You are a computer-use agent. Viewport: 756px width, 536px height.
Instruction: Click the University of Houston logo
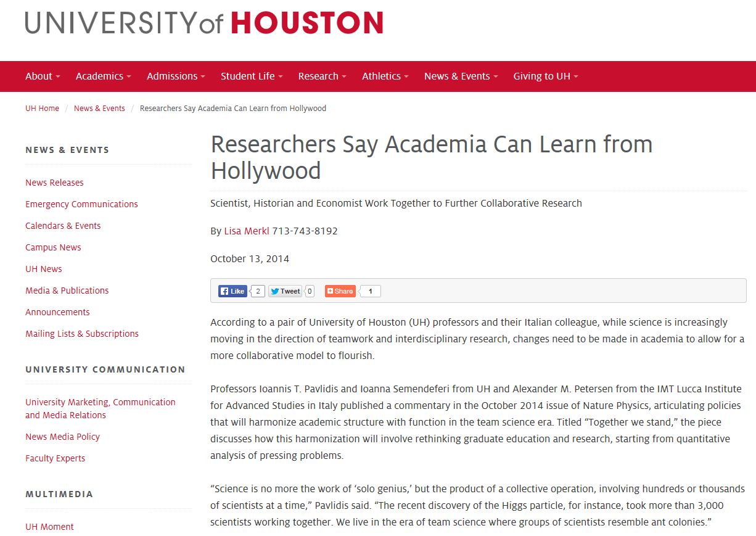pyautogui.click(x=204, y=23)
